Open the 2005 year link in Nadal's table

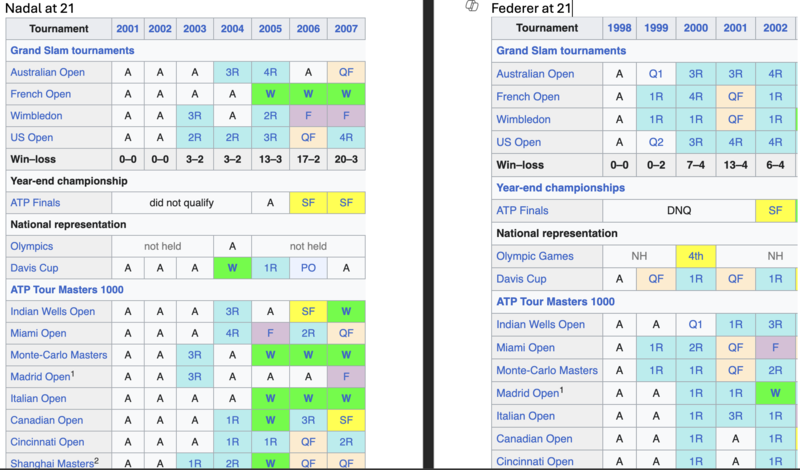point(270,29)
